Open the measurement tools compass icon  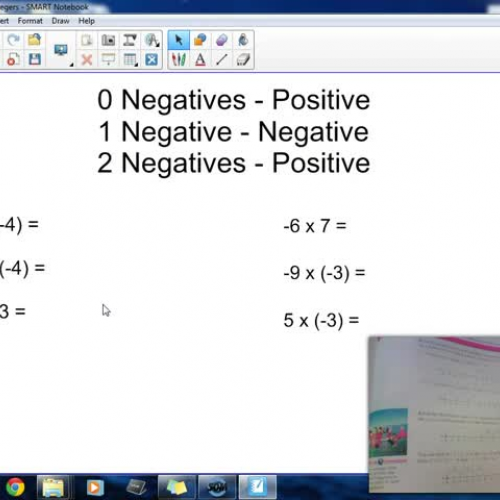pyautogui.click(x=151, y=40)
